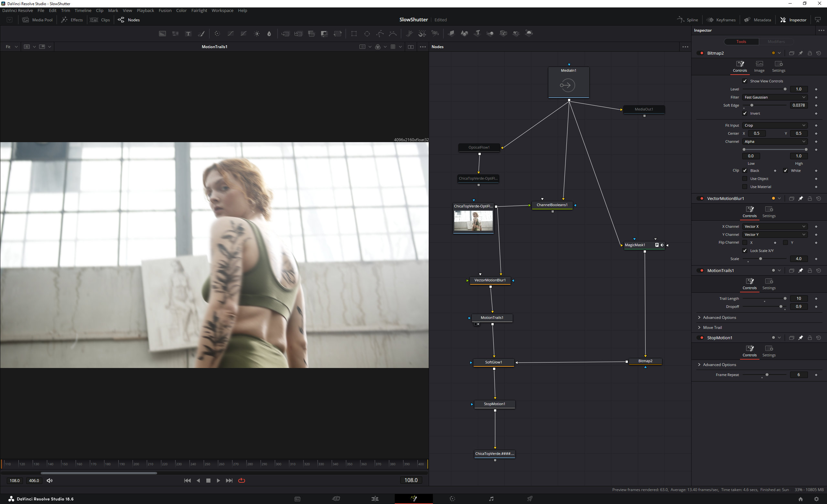The height and width of the screenshot is (504, 827).
Task: Open the Fusion menu
Action: pyautogui.click(x=165, y=10)
